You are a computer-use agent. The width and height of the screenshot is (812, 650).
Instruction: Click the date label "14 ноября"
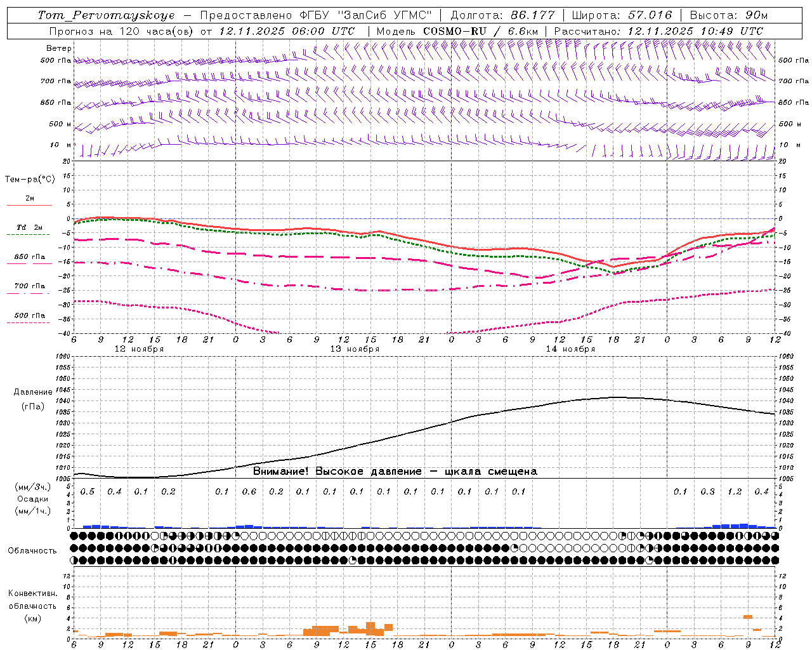coord(570,349)
